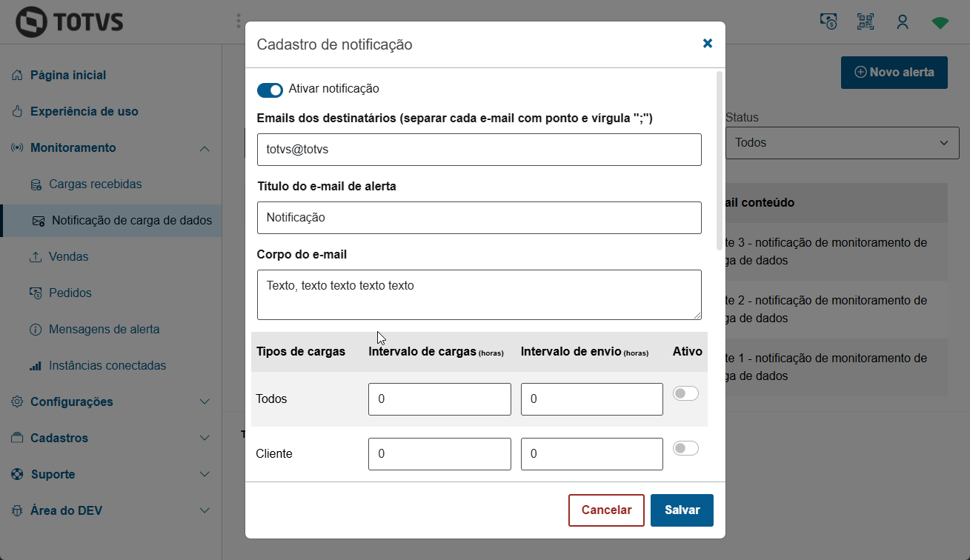Open Pedidos from the sidebar icon
The height and width of the screenshot is (560, 970).
click(x=36, y=293)
